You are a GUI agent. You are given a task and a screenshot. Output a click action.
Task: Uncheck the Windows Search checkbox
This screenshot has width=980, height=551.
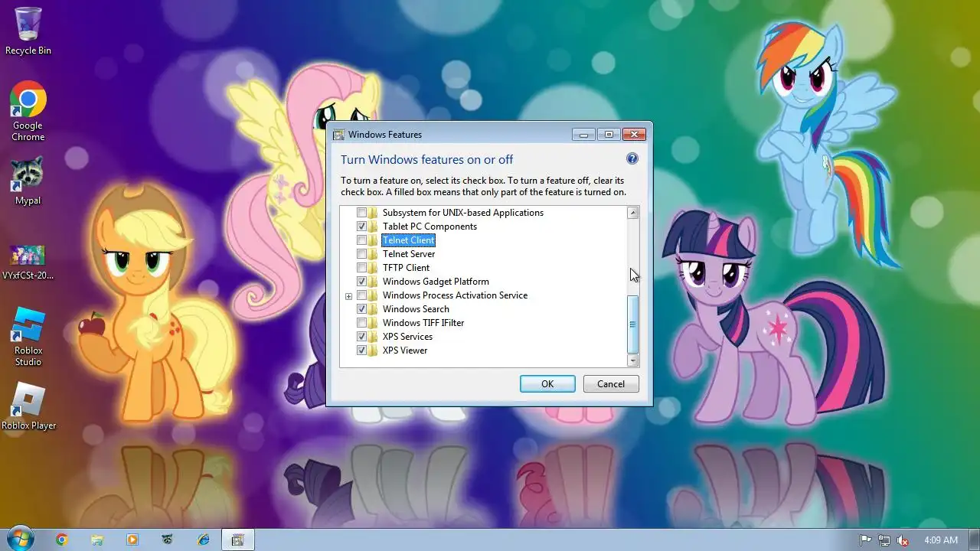click(361, 309)
